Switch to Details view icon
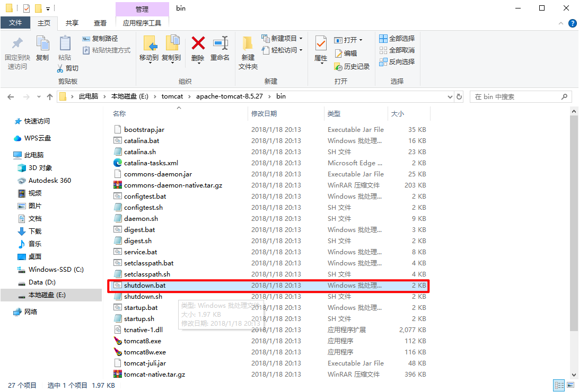 coord(559,386)
